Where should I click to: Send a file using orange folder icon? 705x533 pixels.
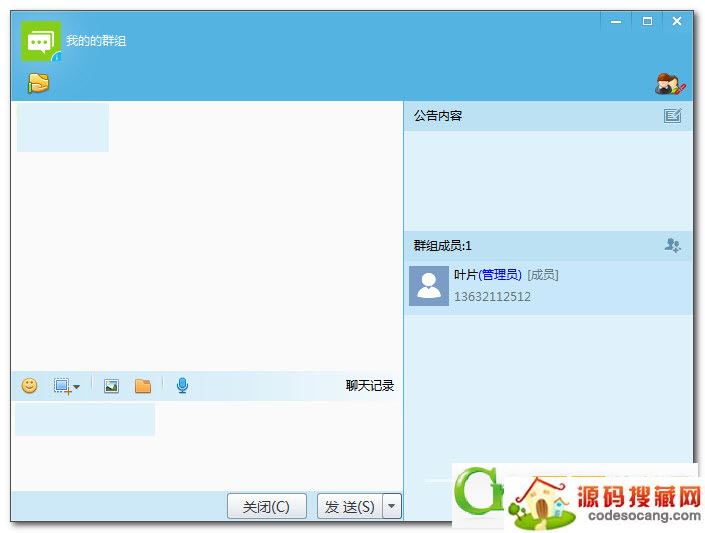click(143, 386)
